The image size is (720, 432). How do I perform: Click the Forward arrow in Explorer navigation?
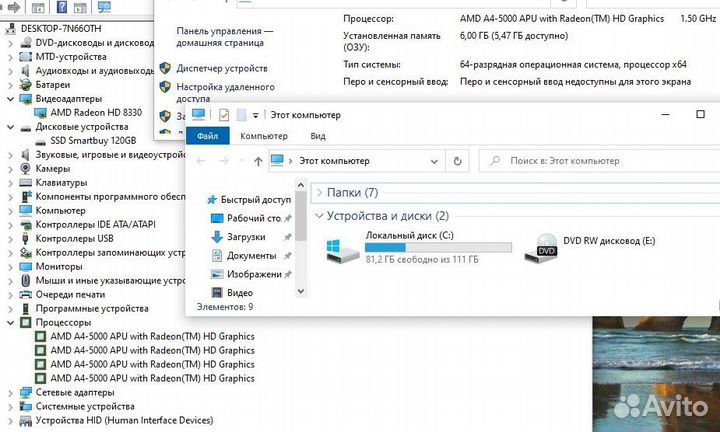tap(224, 161)
